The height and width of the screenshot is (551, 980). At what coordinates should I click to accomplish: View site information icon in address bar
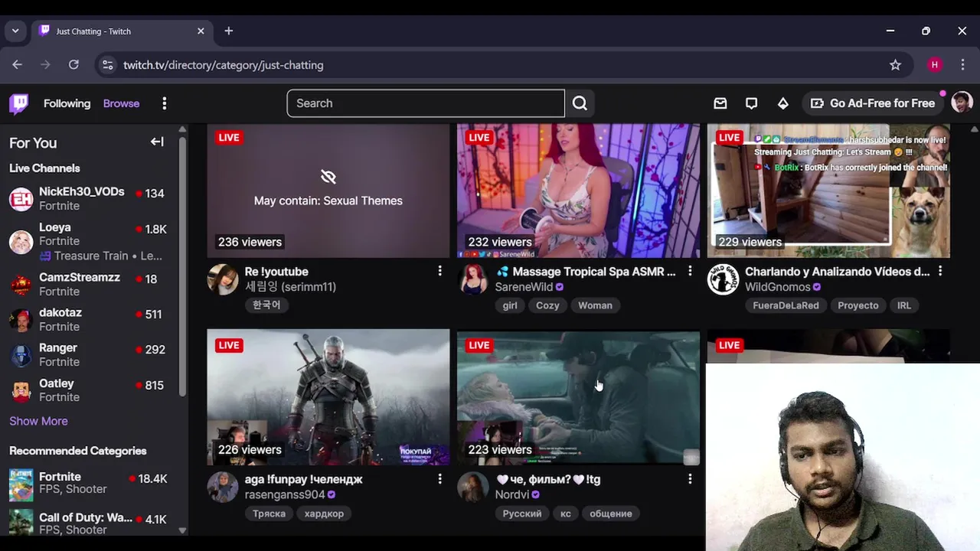click(x=108, y=65)
